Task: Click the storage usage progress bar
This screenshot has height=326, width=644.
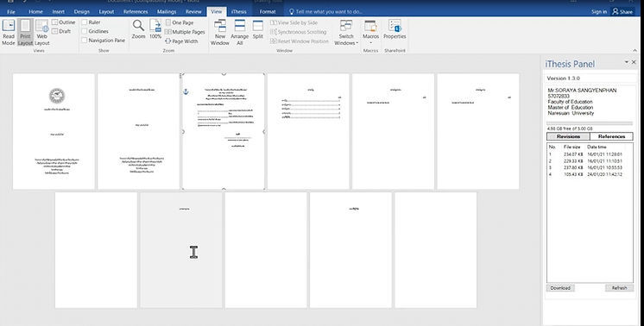Action: point(590,123)
